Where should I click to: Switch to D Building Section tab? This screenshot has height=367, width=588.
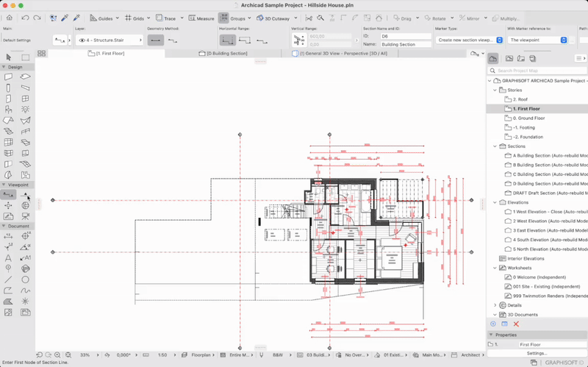click(223, 53)
